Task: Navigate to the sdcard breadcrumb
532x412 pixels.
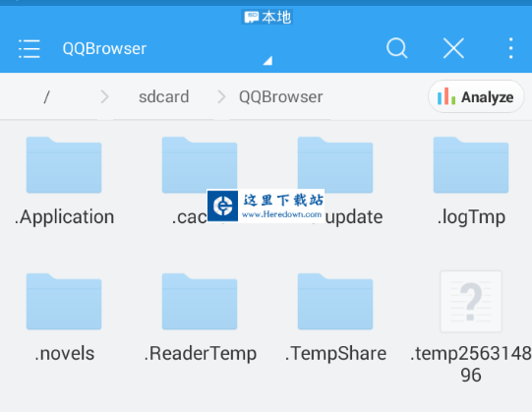Action: (164, 97)
